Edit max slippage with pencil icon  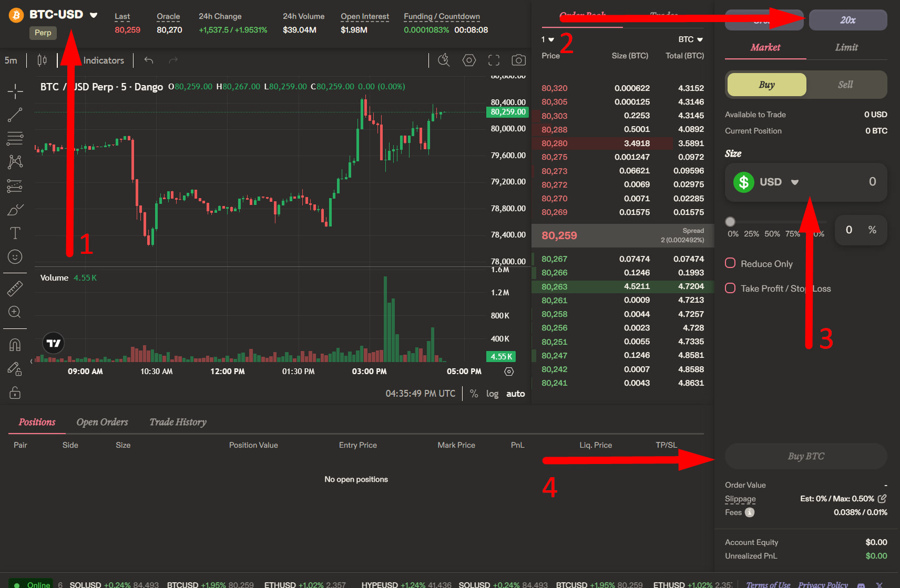click(x=882, y=498)
